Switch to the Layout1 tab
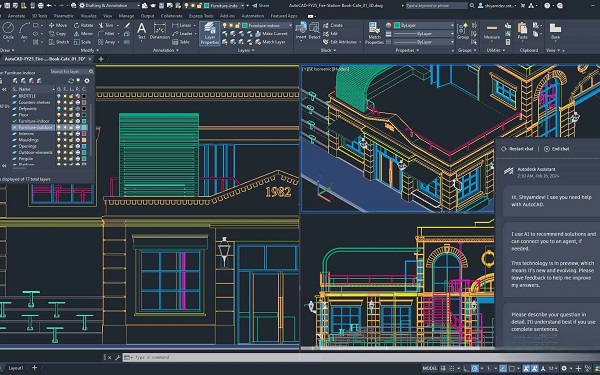 pyautogui.click(x=16, y=368)
